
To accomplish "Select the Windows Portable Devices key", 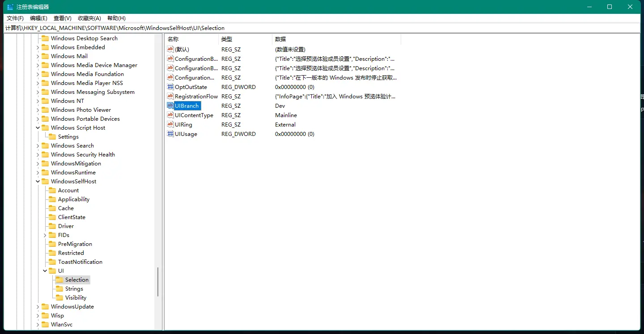I will [x=85, y=119].
